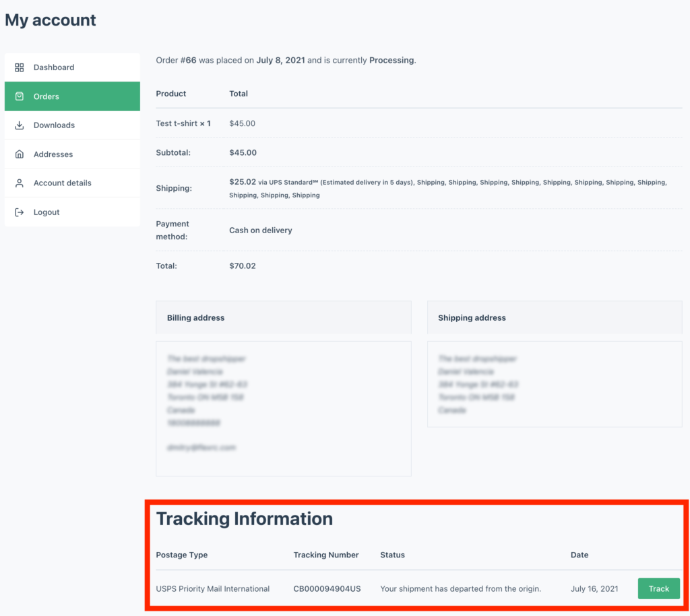Screen dimensions: 690x616
Task: Click the My account page heading
Action: [51, 20]
